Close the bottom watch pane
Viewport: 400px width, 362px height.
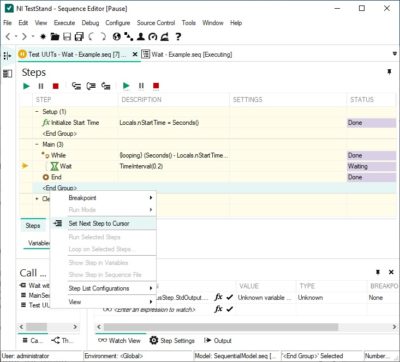391,272
